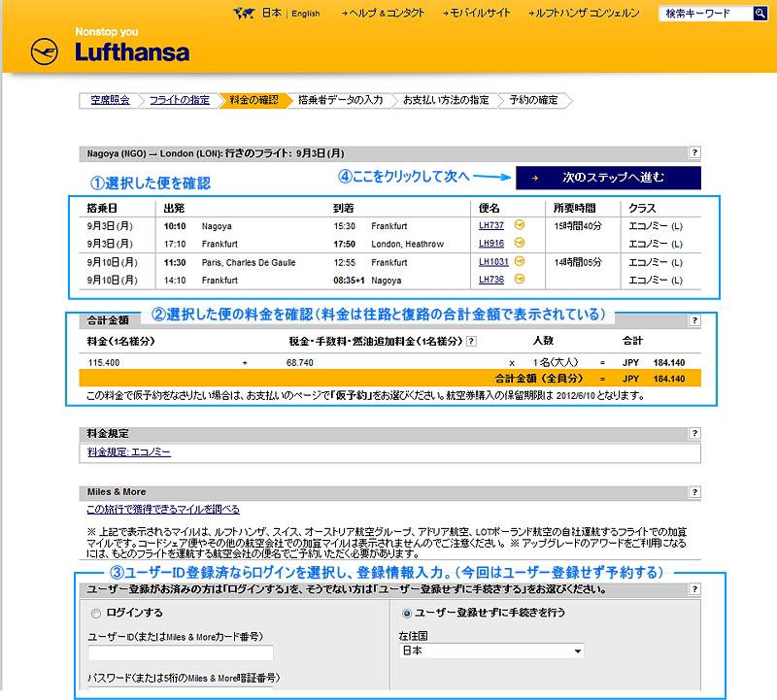Click airline icon beside LH916
Image resolution: width=777 pixels, height=700 pixels.
(x=520, y=243)
